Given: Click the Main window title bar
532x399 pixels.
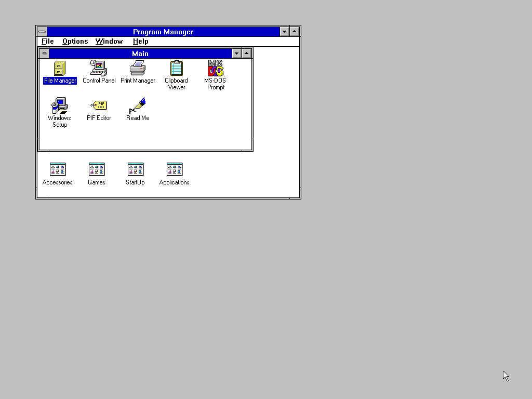Looking at the screenshot, I should tap(140, 54).
